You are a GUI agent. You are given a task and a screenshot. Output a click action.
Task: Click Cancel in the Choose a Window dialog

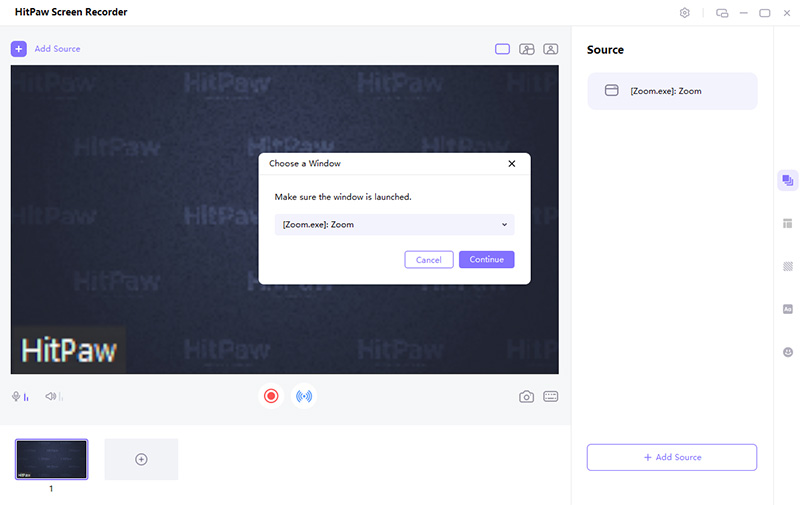[x=429, y=260]
